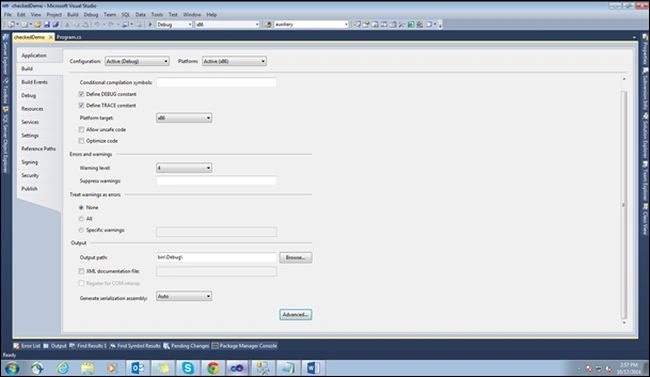
Task: Open the Debug menu
Action: click(x=91, y=15)
